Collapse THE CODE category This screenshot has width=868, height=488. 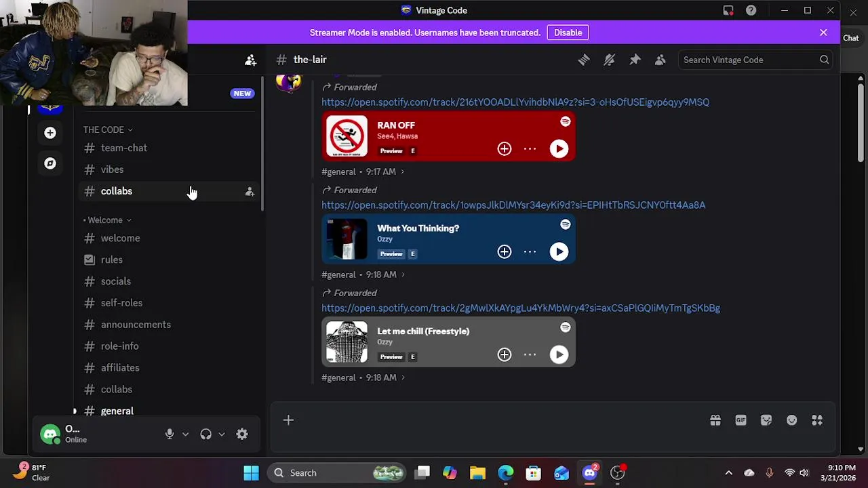[x=108, y=129]
